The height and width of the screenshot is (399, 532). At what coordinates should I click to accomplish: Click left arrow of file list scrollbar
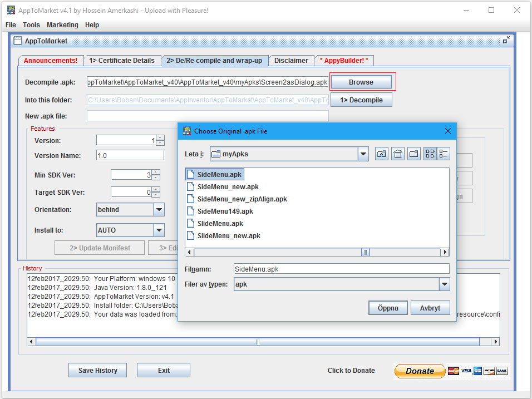coord(190,252)
